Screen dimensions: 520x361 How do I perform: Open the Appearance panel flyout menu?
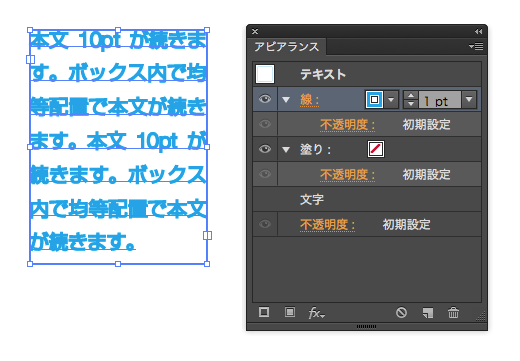(x=476, y=46)
